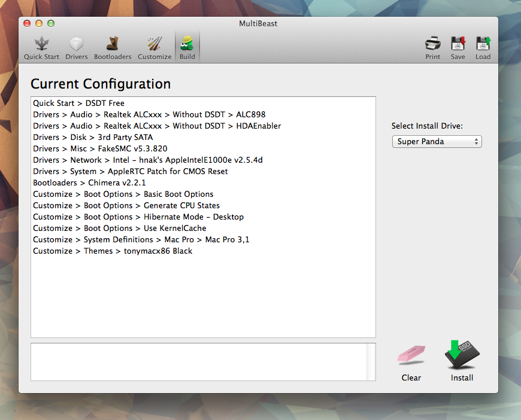Select the Build toolbar icon
The image size is (521, 420).
click(187, 45)
